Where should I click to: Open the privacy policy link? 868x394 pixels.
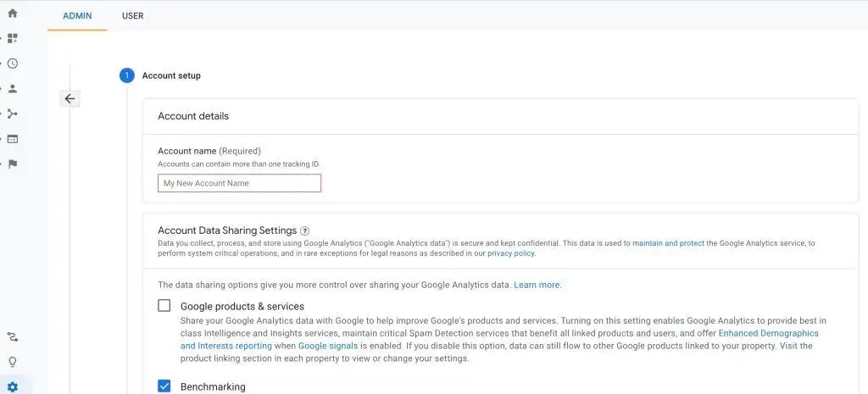tap(511, 253)
